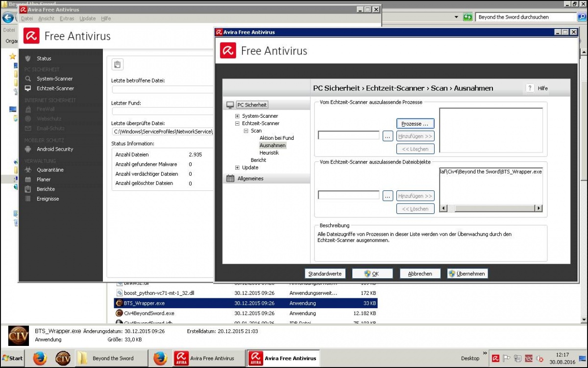Select Heuristik in the settings tree
The image size is (588, 368).
[x=269, y=153]
